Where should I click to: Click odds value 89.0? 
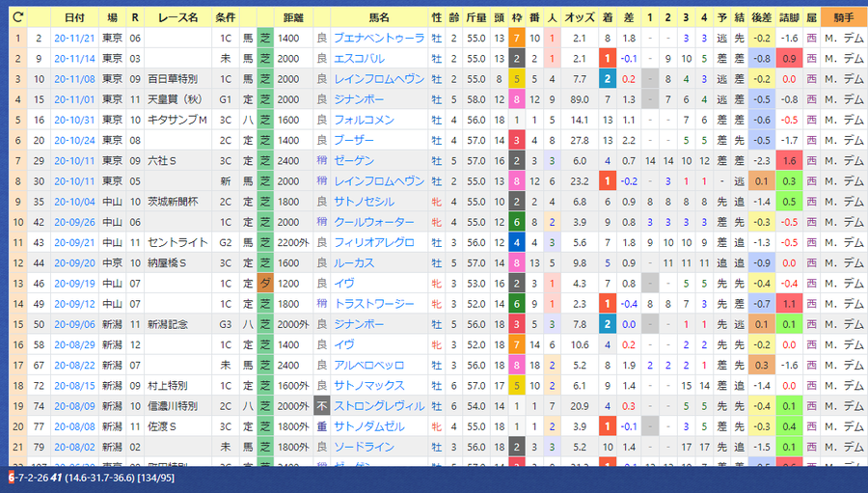click(x=579, y=99)
